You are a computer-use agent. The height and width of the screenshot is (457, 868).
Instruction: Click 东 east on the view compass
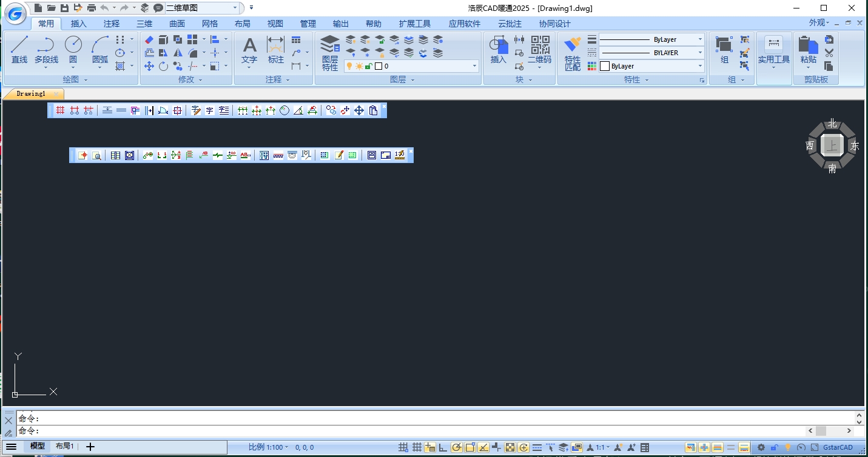pyautogui.click(x=855, y=146)
